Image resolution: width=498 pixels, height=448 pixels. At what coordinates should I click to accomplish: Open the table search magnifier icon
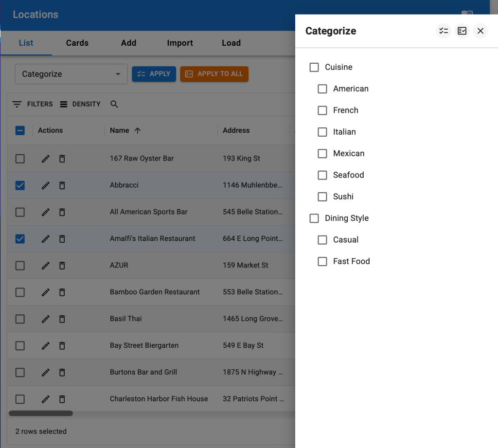click(114, 104)
